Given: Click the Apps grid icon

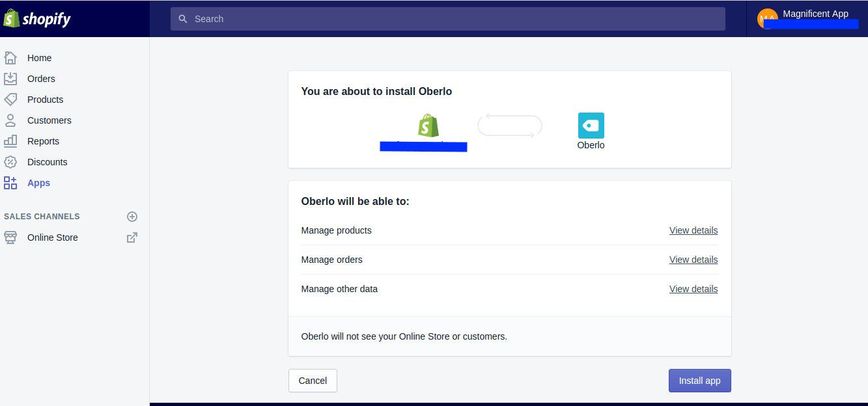Looking at the screenshot, I should 10,183.
